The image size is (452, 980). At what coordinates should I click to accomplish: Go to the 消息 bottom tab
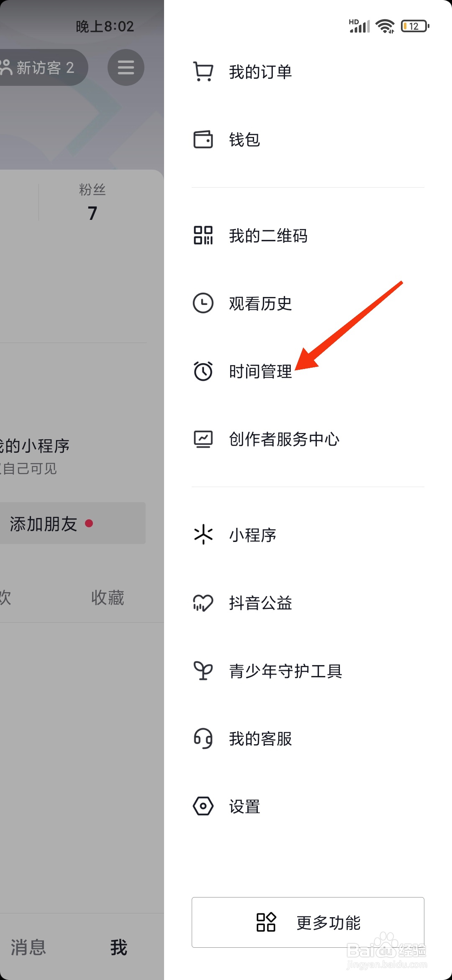coord(28,947)
